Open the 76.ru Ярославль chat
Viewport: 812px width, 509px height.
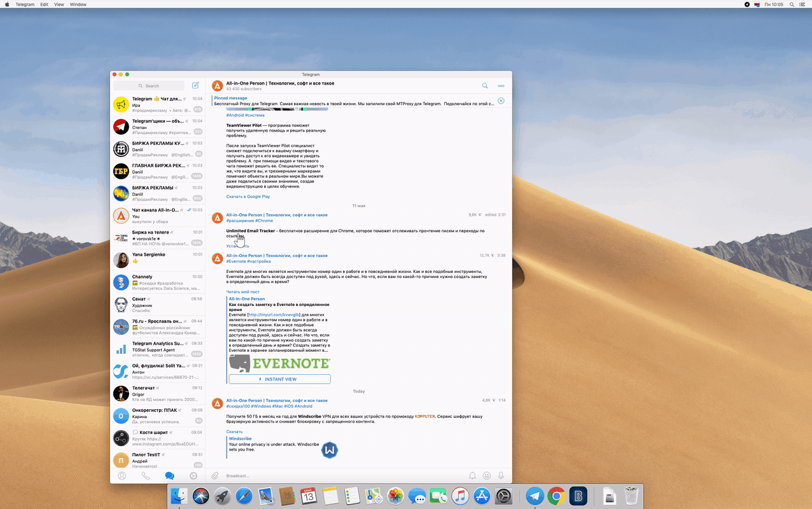point(158,327)
